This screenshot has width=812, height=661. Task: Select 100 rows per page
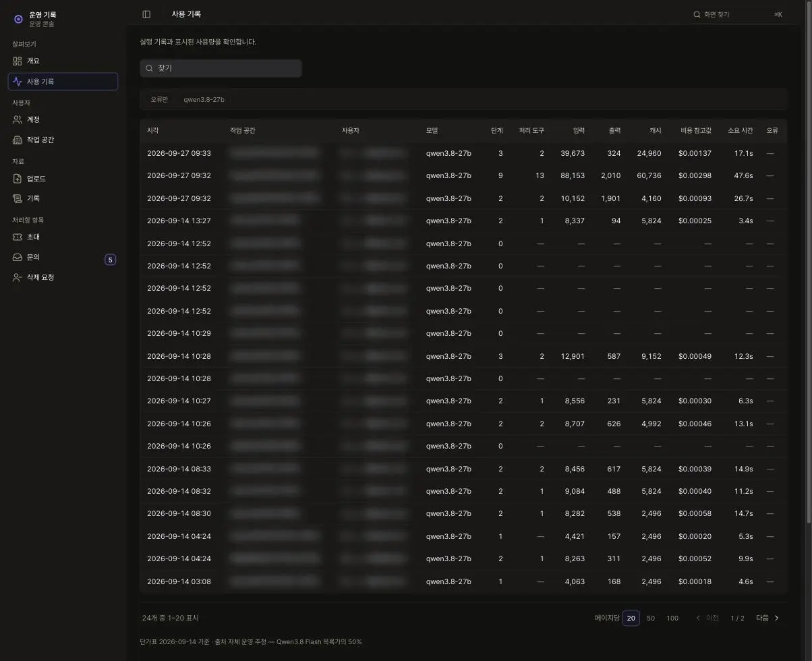click(x=672, y=618)
